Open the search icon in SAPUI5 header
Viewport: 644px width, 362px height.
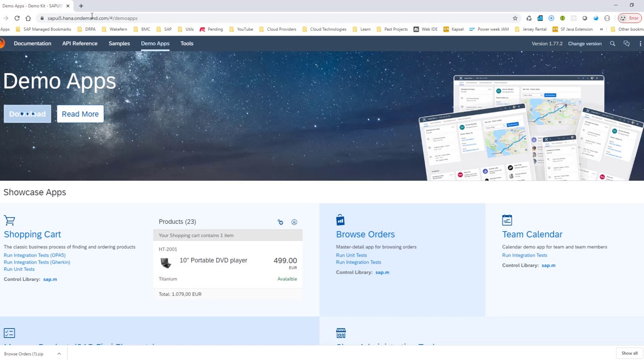point(612,44)
